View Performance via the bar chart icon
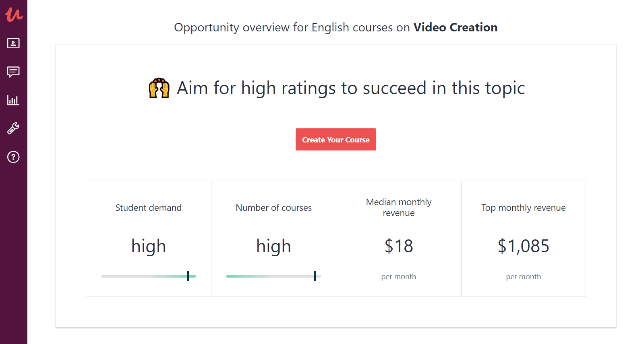Image resolution: width=644 pixels, height=344 pixels. [13, 101]
